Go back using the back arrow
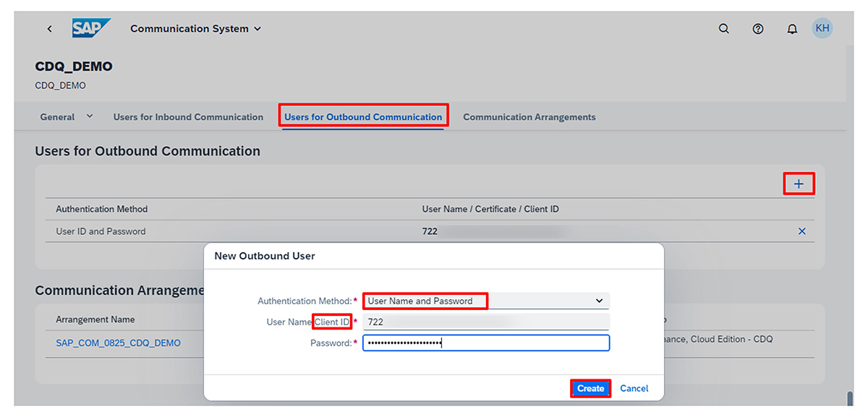Image resolution: width=868 pixels, height=417 pixels. pos(49,29)
